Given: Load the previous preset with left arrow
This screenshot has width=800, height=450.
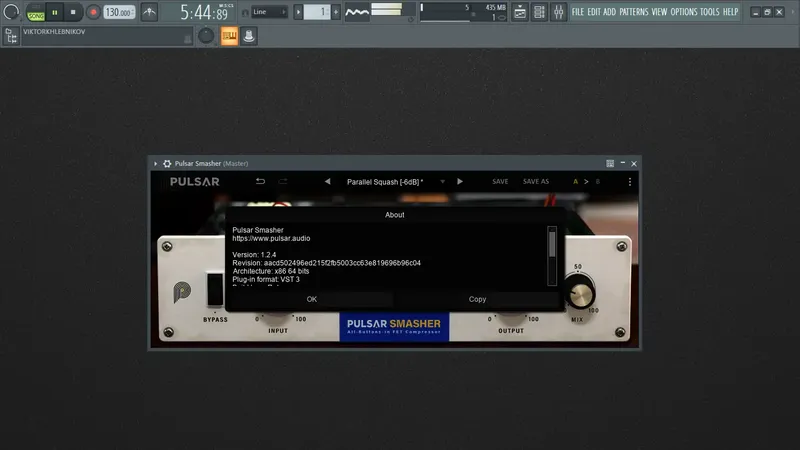Looking at the screenshot, I should tap(328, 181).
